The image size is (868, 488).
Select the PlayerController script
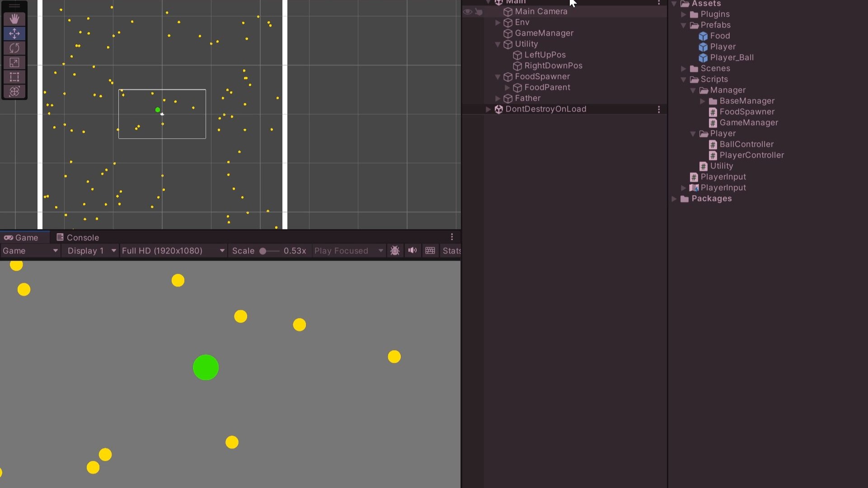[751, 155]
